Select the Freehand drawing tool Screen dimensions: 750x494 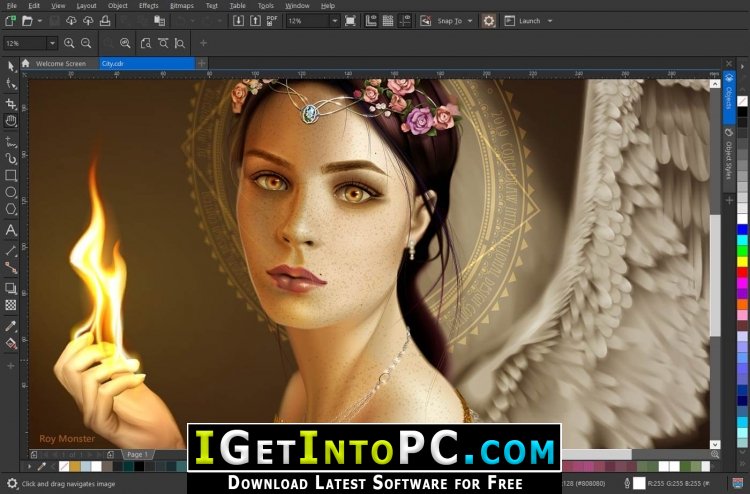11,142
